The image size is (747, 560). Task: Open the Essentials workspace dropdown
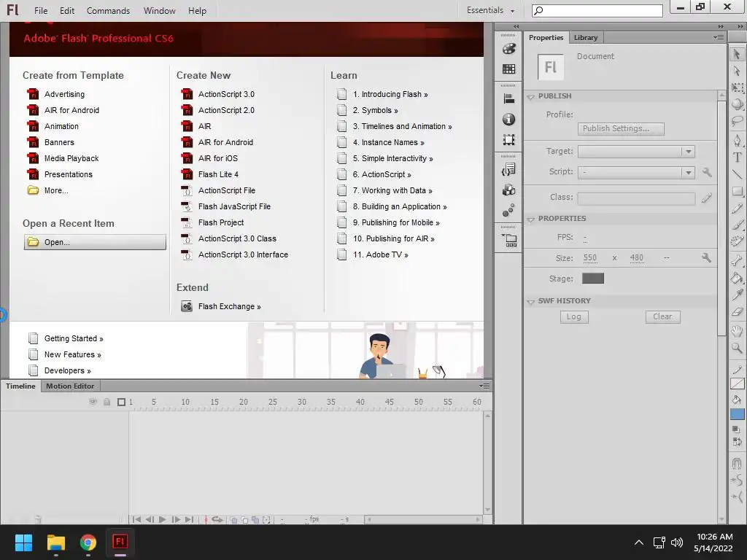tap(491, 10)
